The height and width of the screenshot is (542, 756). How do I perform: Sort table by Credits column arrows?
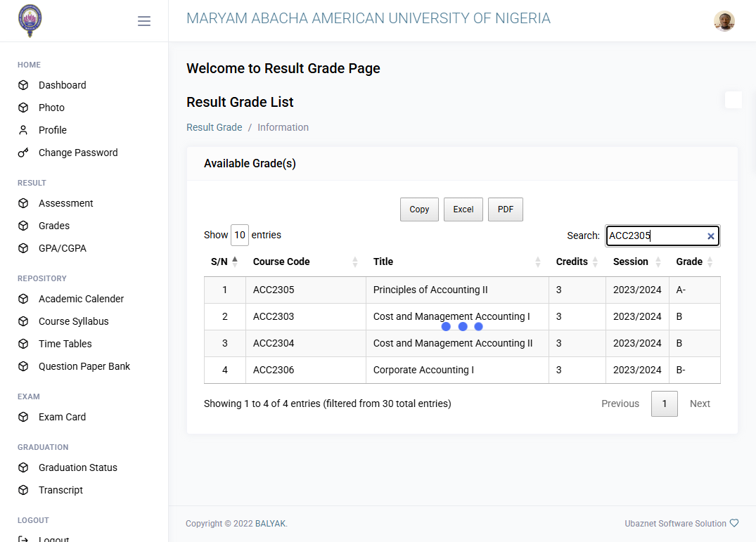tap(595, 262)
